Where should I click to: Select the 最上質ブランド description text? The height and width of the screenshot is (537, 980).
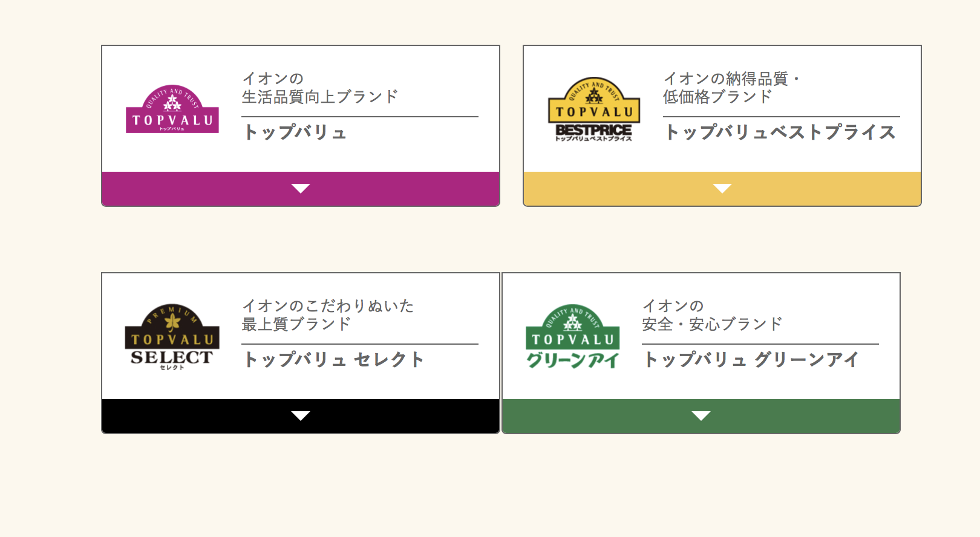[x=296, y=324]
